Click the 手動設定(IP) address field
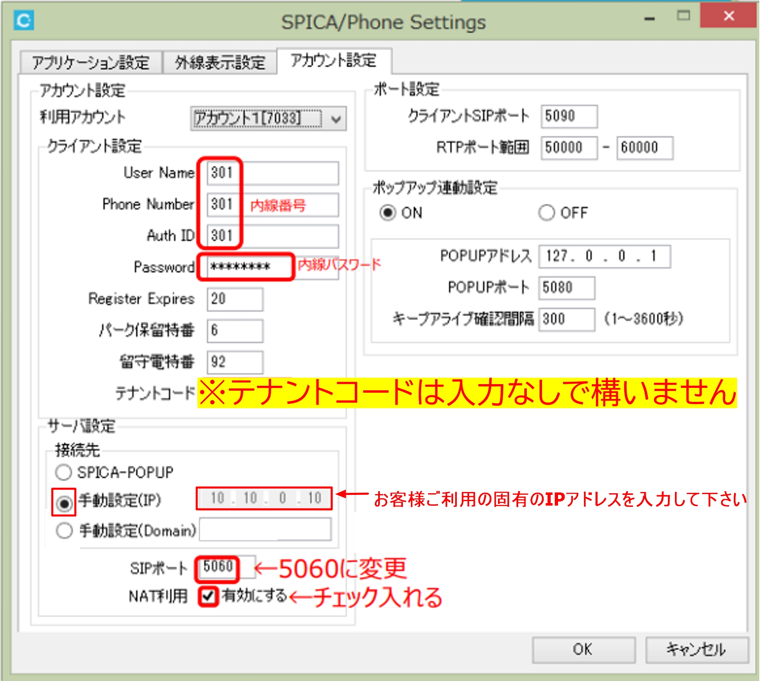The height and width of the screenshot is (681, 784). 264,499
